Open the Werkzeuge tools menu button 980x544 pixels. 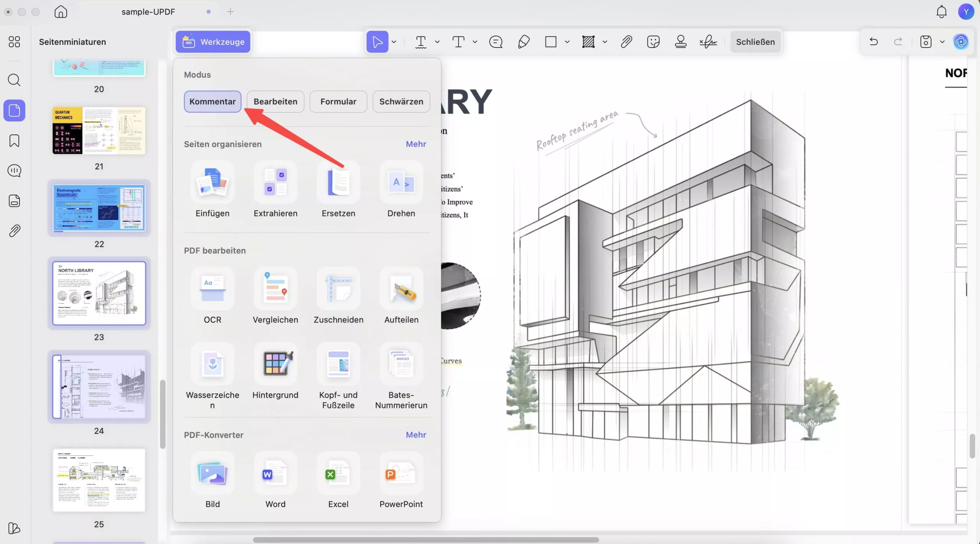tap(213, 42)
